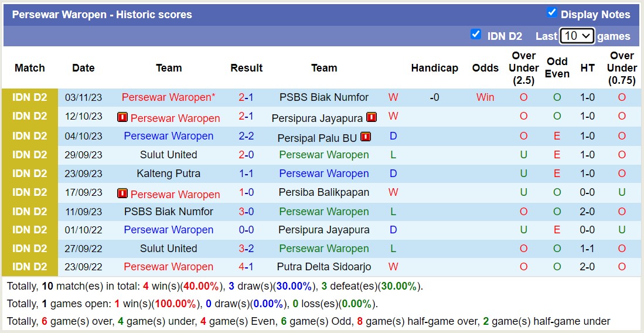
Task: Select Putra Delta Sidoarjo team link
Action: pyautogui.click(x=323, y=267)
